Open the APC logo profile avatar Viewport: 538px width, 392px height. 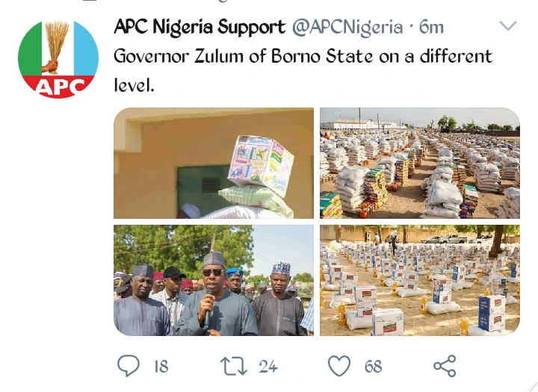pos(58,59)
